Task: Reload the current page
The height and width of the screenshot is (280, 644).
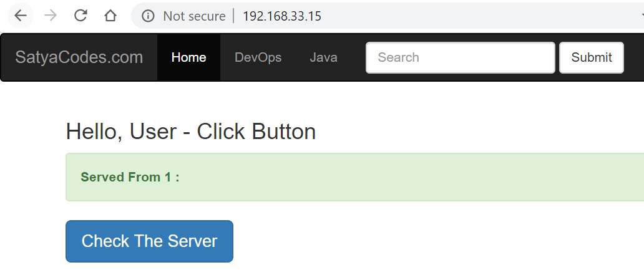Action: click(80, 16)
